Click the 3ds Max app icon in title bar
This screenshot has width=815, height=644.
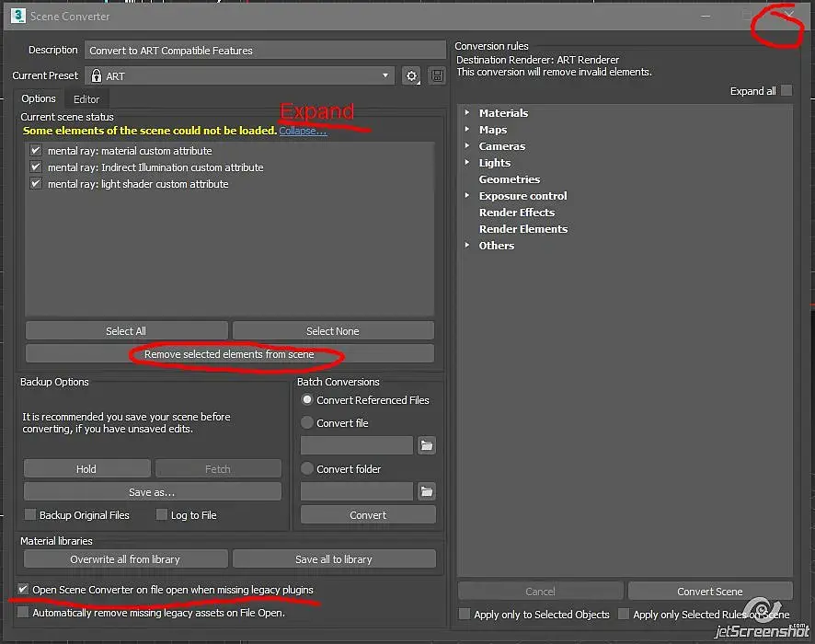pyautogui.click(x=18, y=16)
